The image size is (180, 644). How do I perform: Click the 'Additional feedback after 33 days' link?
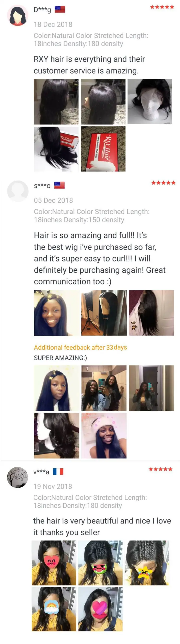81,347
